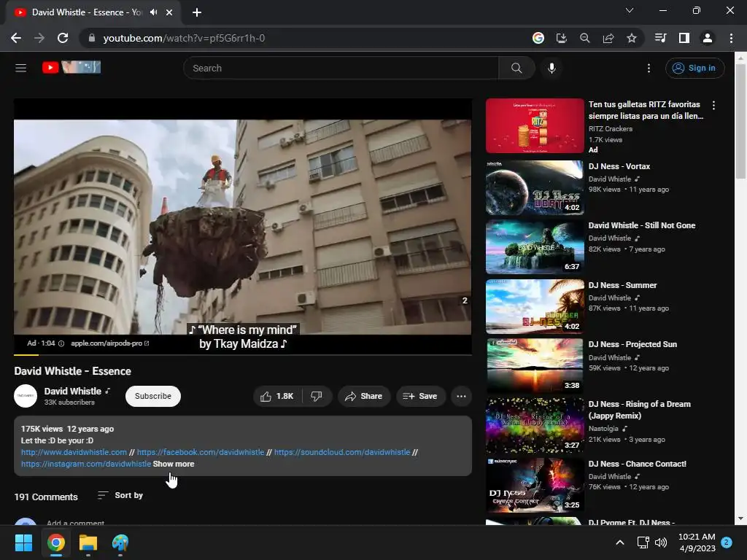Bookmark this page with the star
This screenshot has height=560, width=747.
point(632,38)
